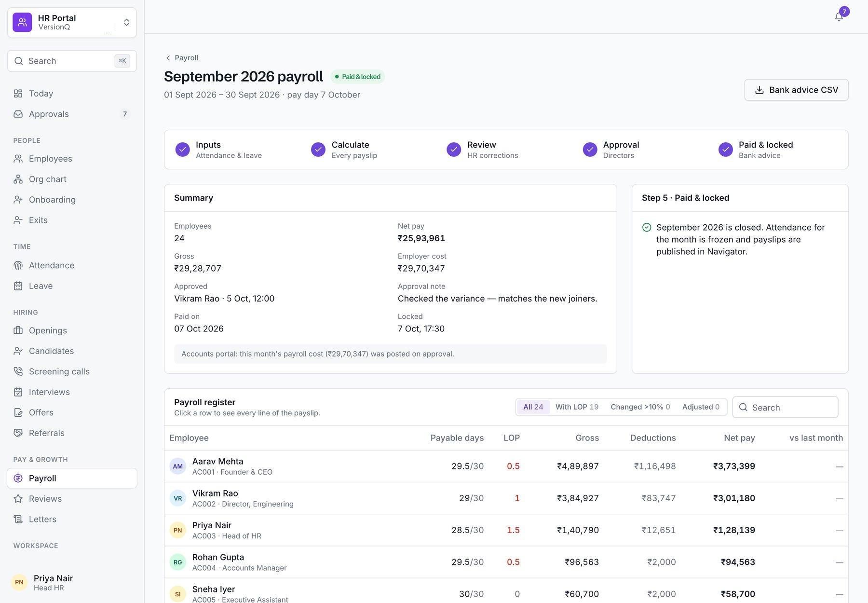Open Vikram Rao's payslip row
Viewport: 868px width, 603px height.
coord(506,498)
